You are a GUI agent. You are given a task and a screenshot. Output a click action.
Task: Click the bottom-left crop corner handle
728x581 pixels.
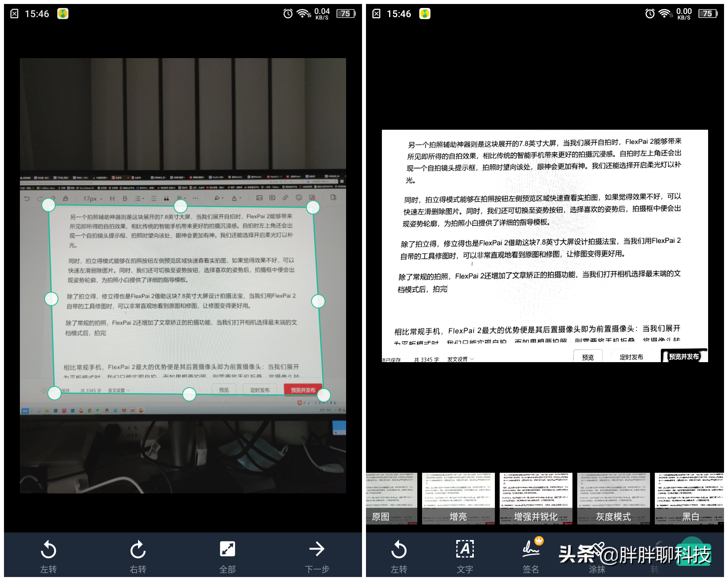coord(55,393)
